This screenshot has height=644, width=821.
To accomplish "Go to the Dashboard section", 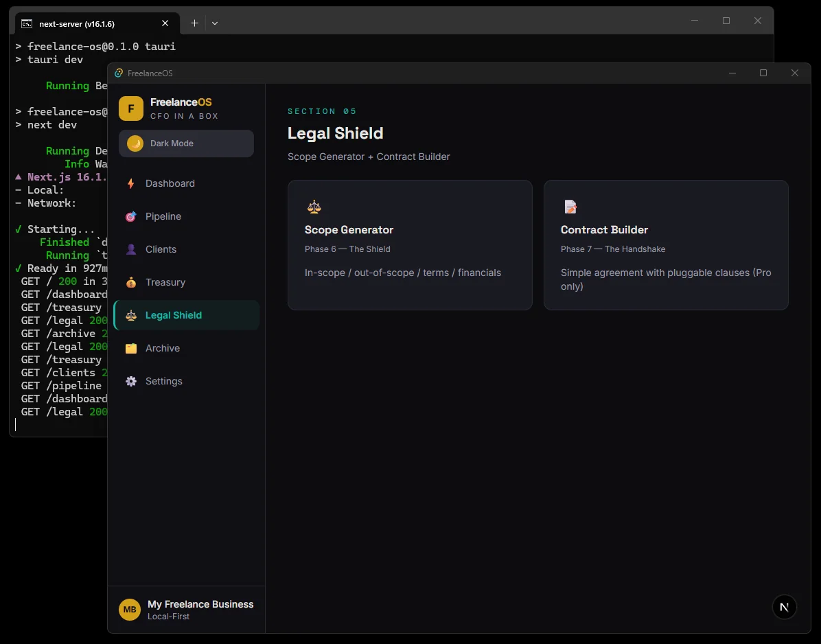I will point(187,183).
